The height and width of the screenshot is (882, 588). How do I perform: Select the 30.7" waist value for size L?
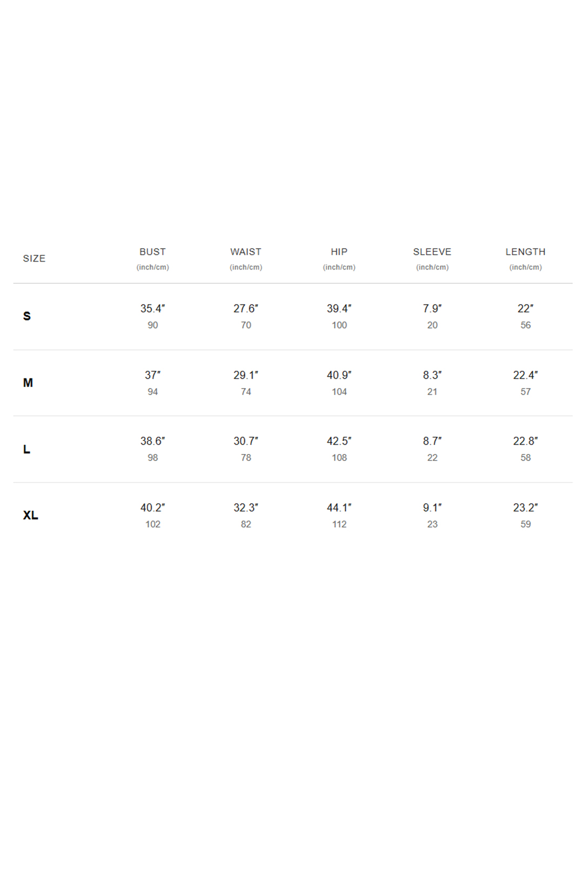click(246, 441)
